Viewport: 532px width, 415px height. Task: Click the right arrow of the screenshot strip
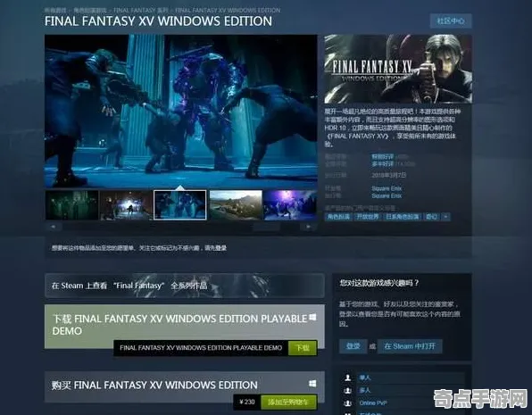tap(309, 227)
